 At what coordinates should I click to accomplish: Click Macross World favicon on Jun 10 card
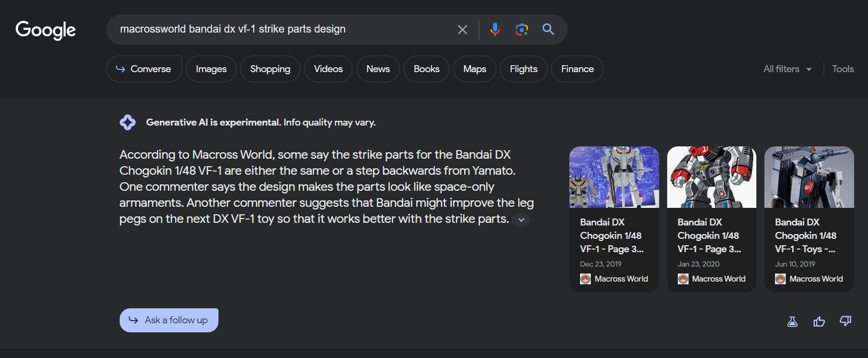(x=780, y=279)
